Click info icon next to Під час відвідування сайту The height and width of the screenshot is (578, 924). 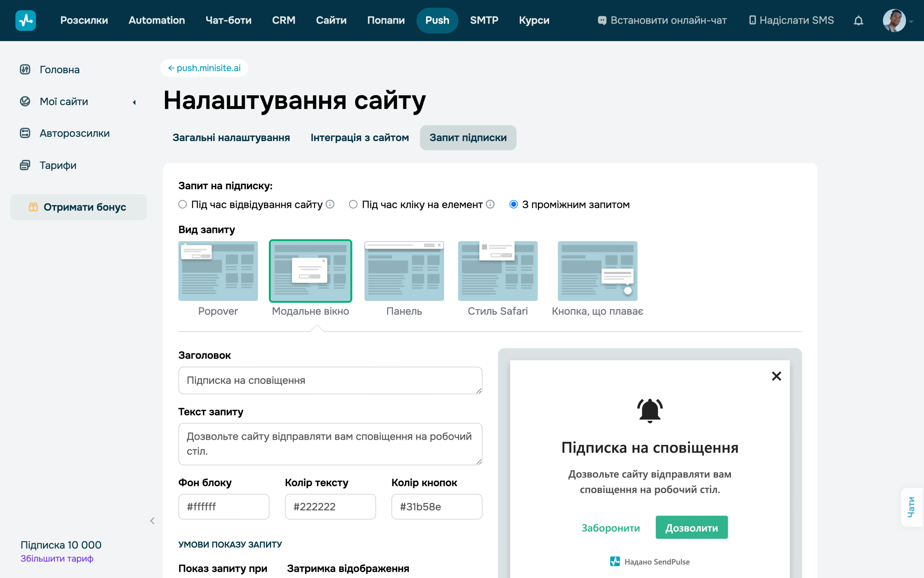tap(330, 204)
